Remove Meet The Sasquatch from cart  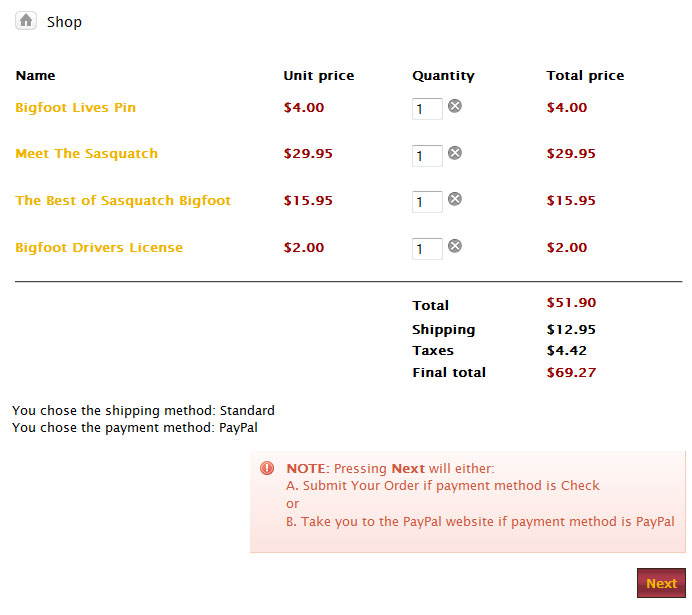454,153
